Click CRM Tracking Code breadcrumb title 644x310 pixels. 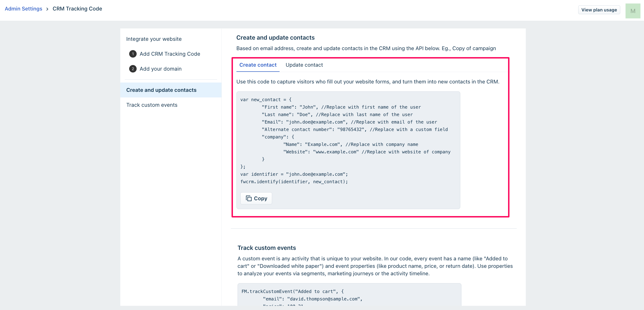pos(77,9)
